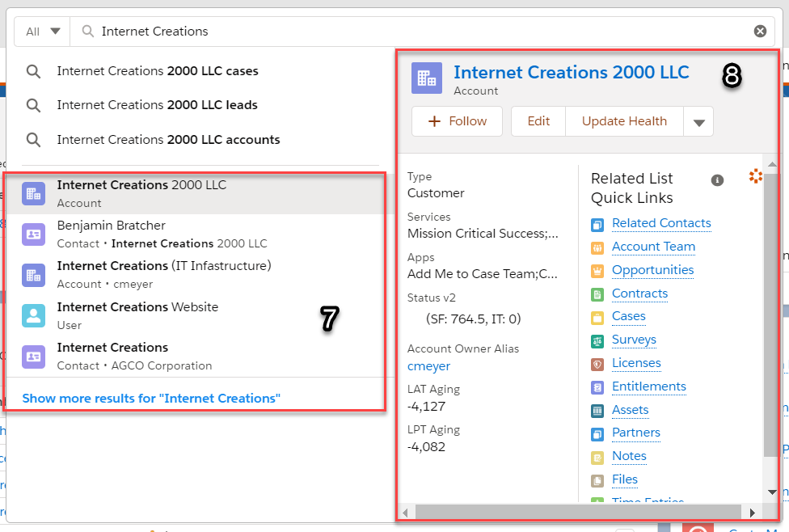Click the Opportunities quick link icon
The height and width of the screenshot is (532, 789).
coord(596,270)
